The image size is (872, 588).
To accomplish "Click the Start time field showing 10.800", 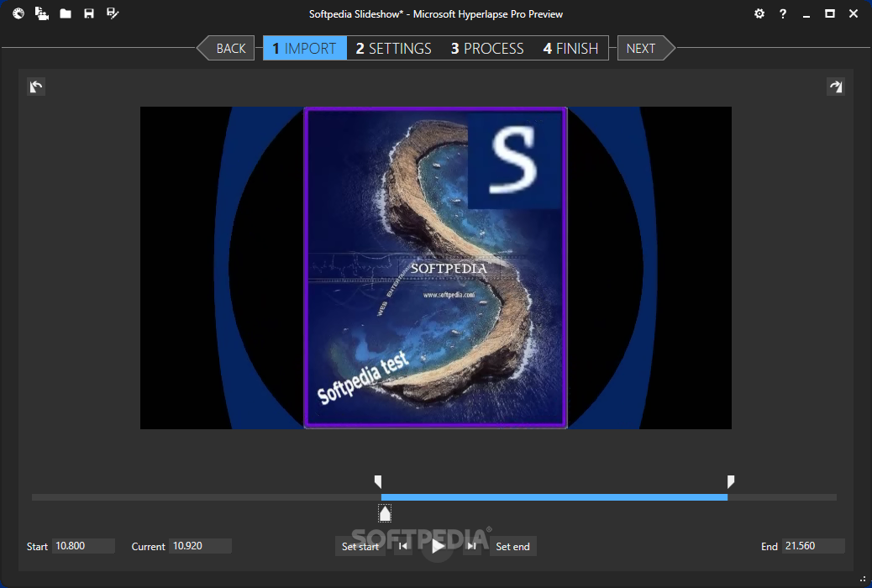I will point(83,546).
